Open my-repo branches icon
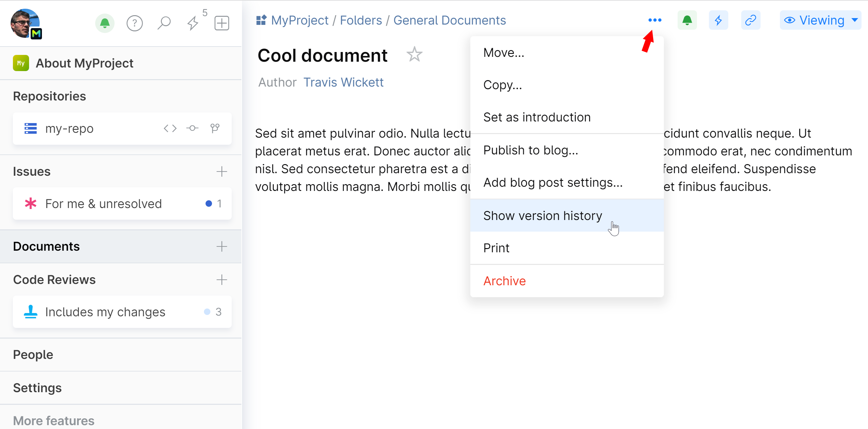This screenshot has width=868, height=429. click(x=215, y=128)
